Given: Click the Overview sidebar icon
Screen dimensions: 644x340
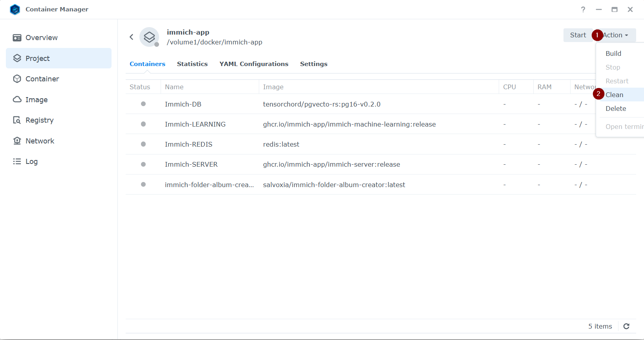Looking at the screenshot, I should click(17, 38).
